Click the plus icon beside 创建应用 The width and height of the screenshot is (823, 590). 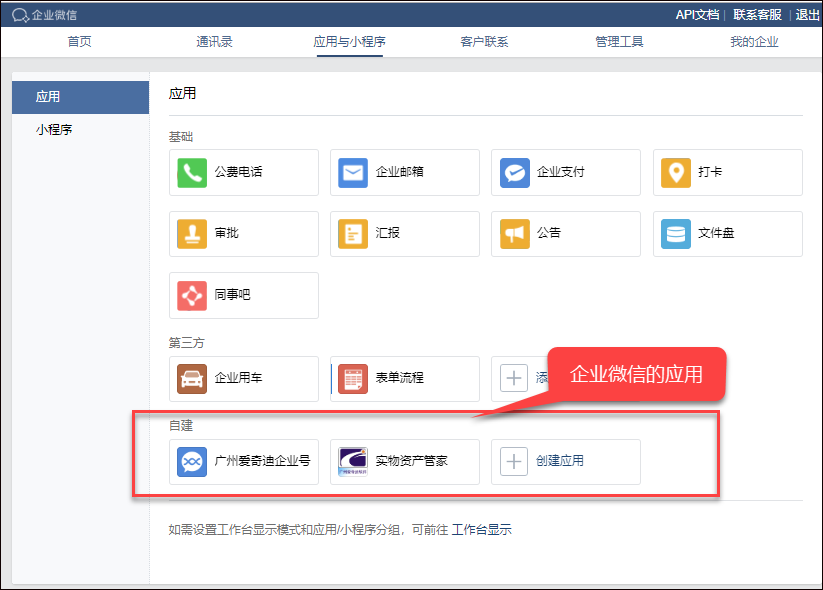(514, 461)
